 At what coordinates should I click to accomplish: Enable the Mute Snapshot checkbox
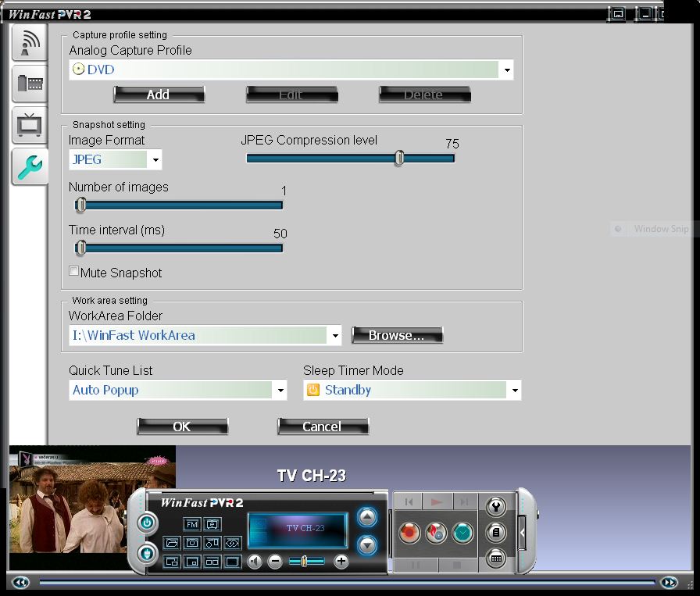(x=73, y=271)
